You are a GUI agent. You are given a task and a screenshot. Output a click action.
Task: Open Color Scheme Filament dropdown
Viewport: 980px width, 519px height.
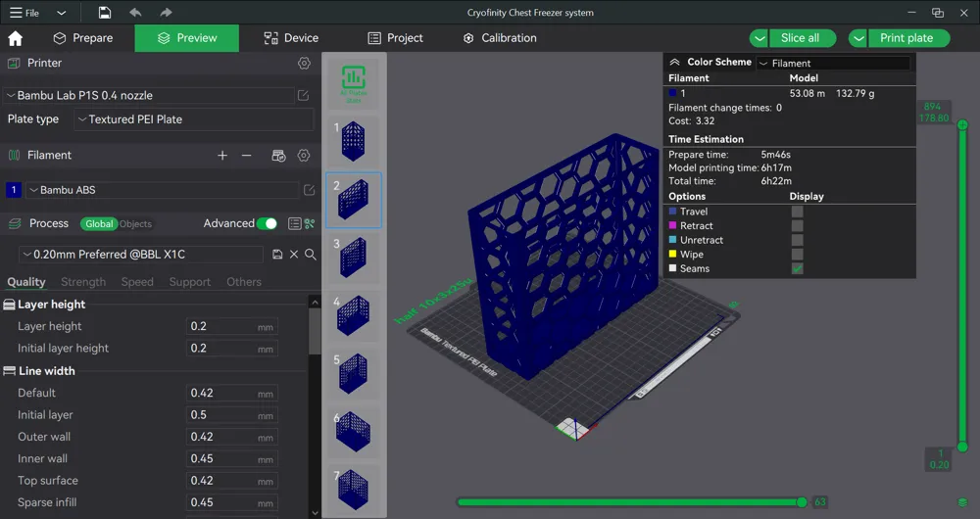pos(833,63)
